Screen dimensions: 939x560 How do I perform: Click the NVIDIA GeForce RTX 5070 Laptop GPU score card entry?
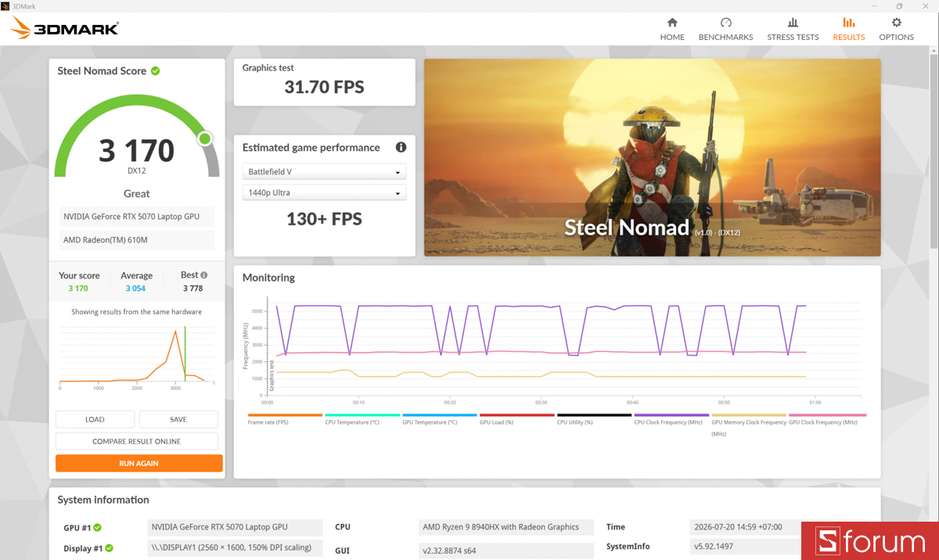point(137,217)
